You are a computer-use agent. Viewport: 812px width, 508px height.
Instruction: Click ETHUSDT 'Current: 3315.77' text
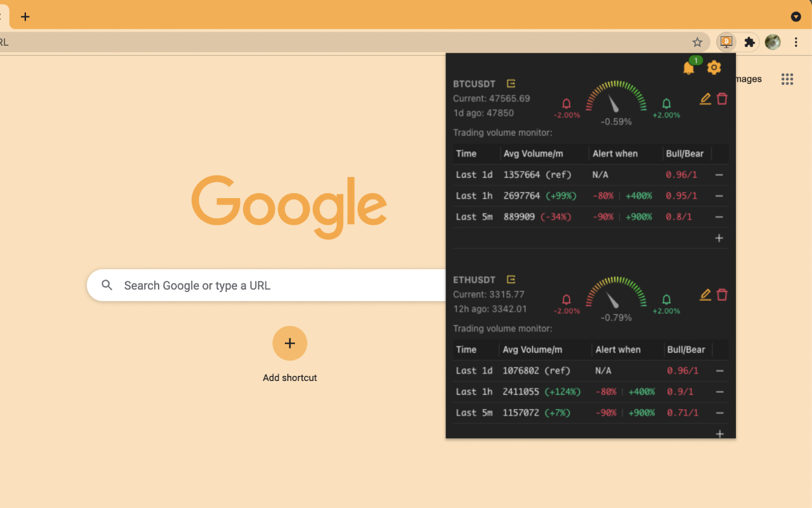[489, 295]
